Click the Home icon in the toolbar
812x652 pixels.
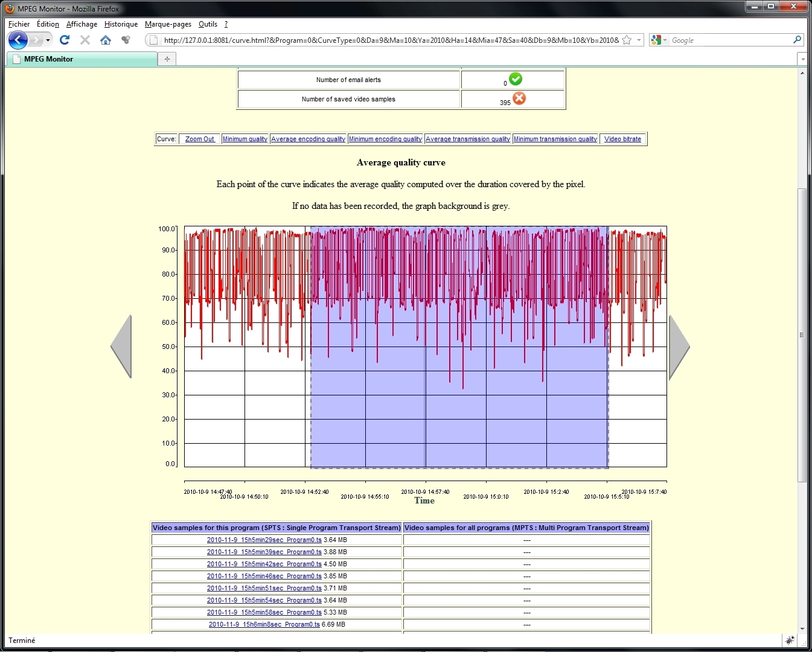(106, 40)
